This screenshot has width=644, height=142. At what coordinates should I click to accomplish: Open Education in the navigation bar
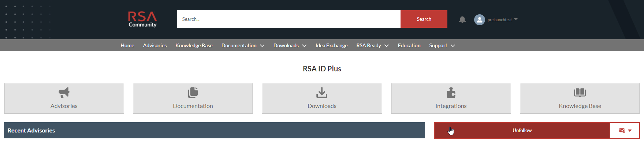tap(409, 45)
